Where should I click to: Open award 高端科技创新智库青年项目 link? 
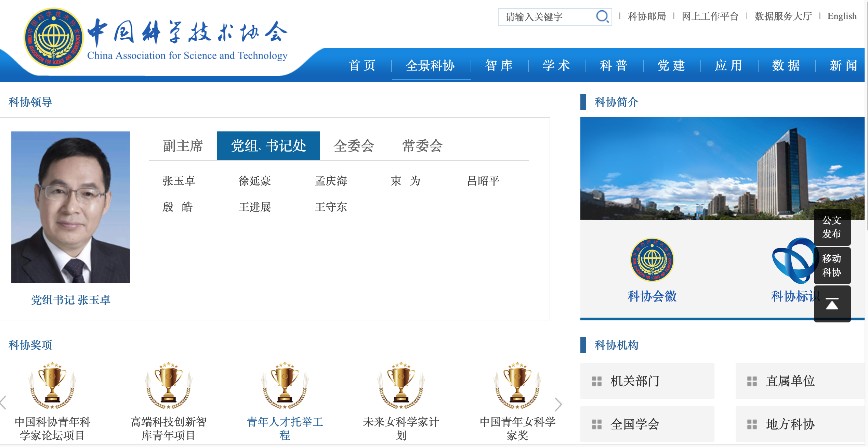(x=169, y=429)
